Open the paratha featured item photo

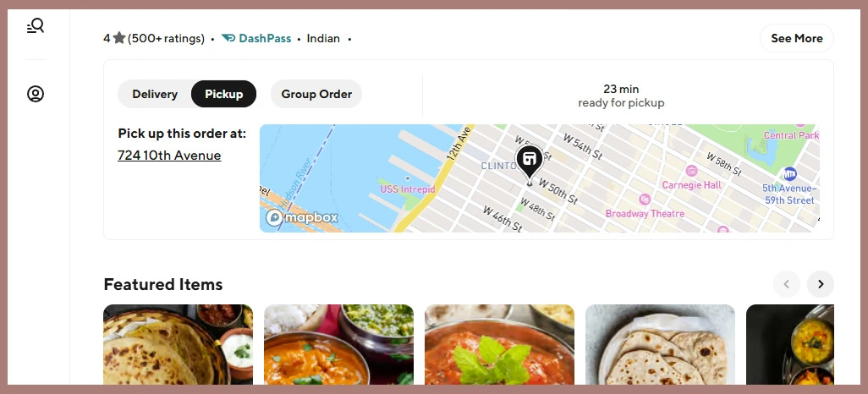[x=179, y=344]
